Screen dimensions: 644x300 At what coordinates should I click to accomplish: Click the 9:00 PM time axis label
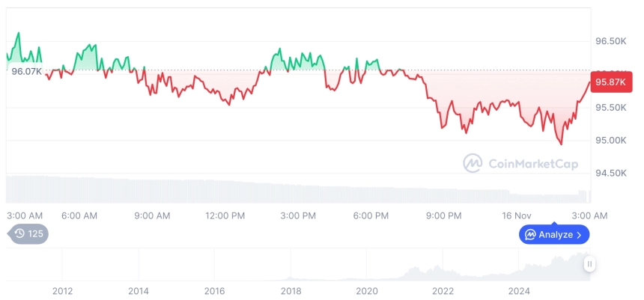pos(444,215)
